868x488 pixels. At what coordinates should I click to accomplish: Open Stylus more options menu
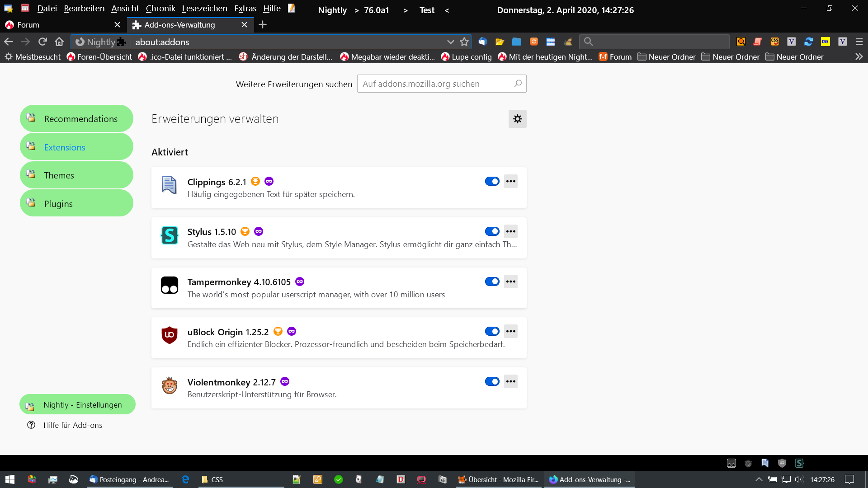[x=511, y=231]
